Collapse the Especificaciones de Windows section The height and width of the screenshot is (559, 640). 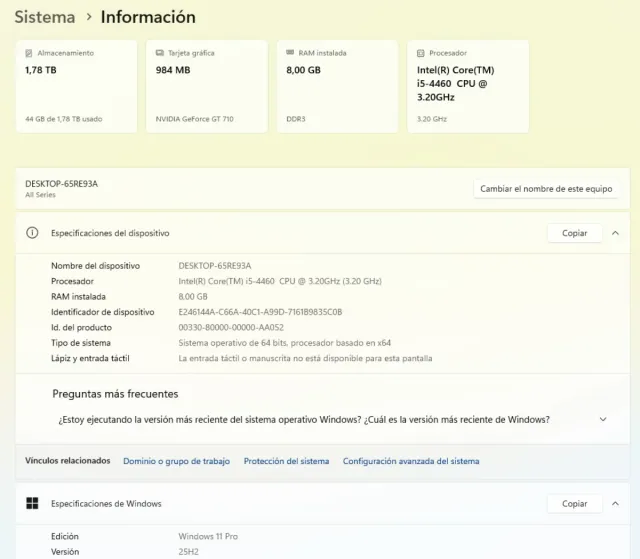click(x=615, y=503)
